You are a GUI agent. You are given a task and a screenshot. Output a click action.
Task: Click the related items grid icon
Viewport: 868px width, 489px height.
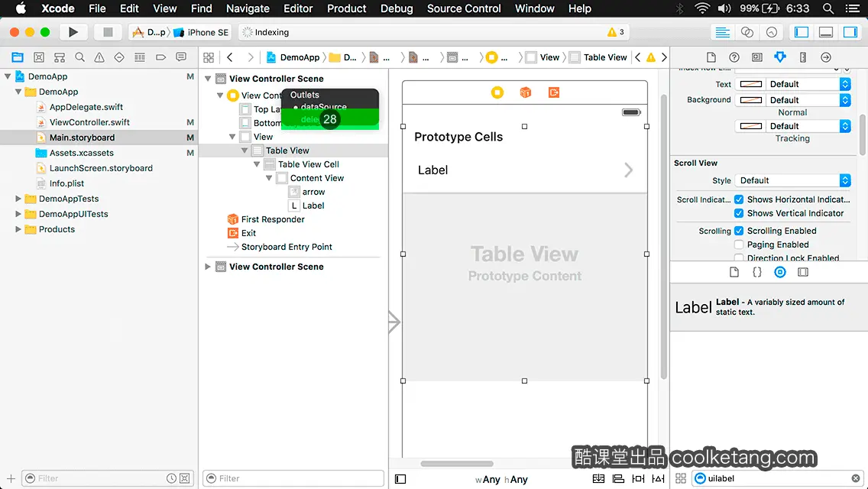coord(209,57)
